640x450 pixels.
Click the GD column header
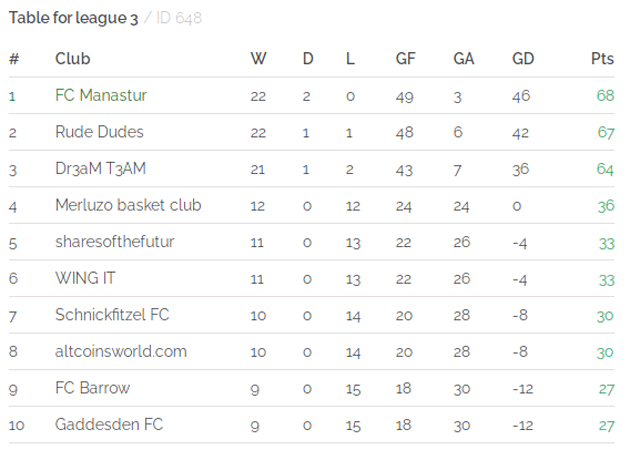(x=523, y=59)
